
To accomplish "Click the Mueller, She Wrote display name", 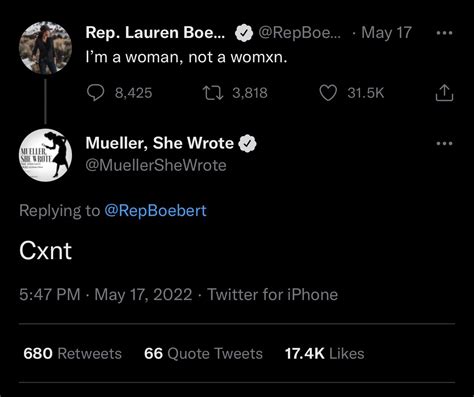I will (x=160, y=143).
